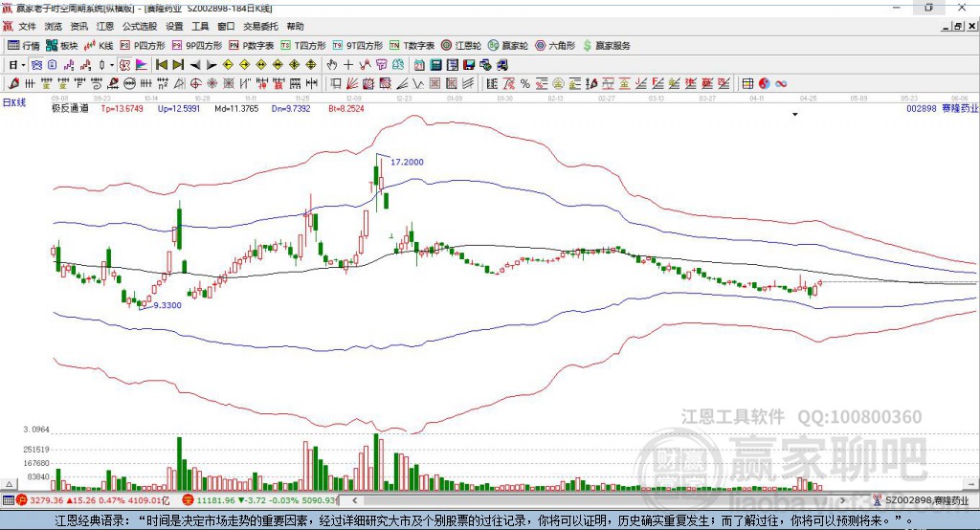Select the percent retracement tool

(x=525, y=84)
